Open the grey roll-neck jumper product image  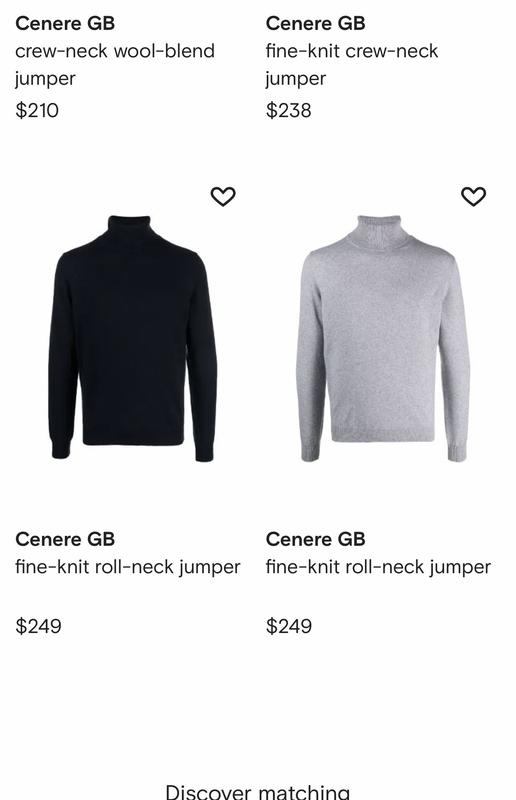382,338
